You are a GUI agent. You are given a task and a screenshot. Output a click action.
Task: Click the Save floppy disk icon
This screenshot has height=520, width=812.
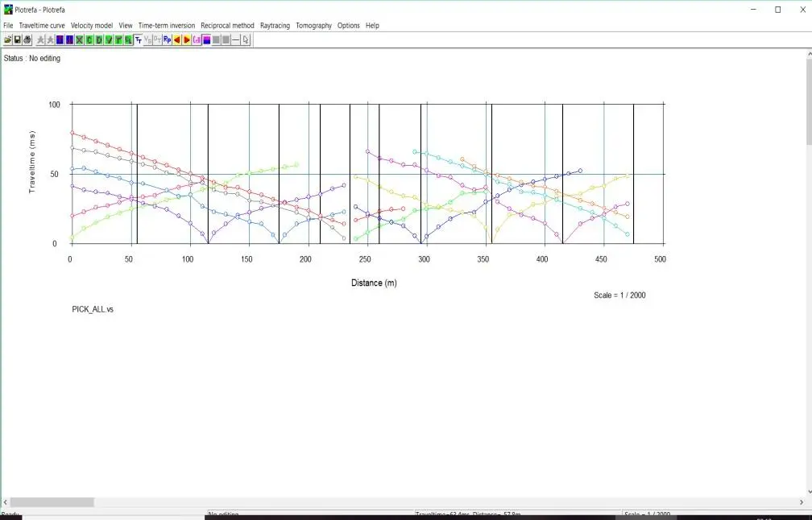click(17, 39)
